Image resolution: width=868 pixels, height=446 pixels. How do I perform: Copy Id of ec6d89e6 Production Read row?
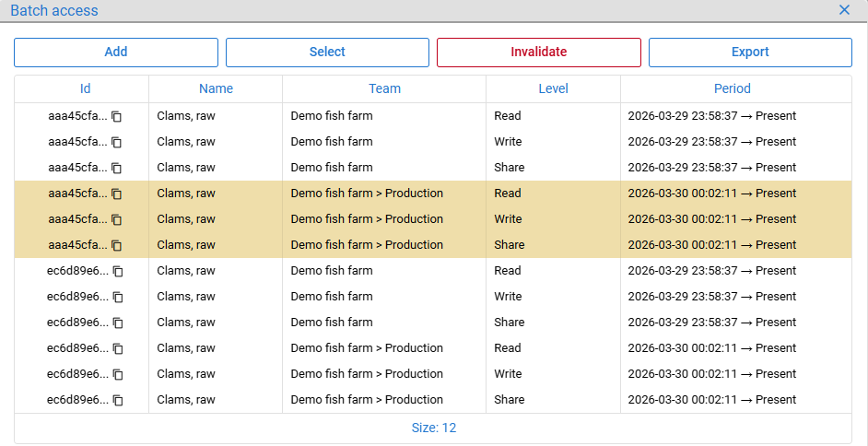118,348
